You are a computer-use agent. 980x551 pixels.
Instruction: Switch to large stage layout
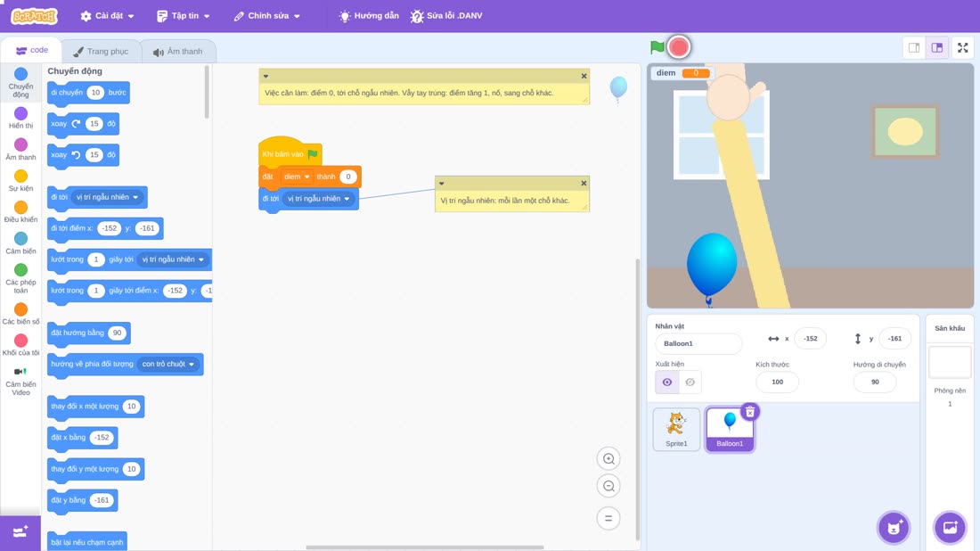(x=937, y=47)
